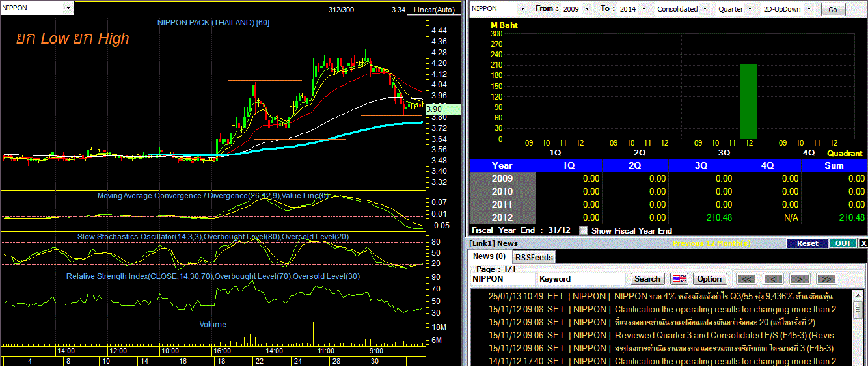The width and height of the screenshot is (868, 391).
Task: Open the NIPPON symbol dropdown above the chart
Action: [68, 8]
